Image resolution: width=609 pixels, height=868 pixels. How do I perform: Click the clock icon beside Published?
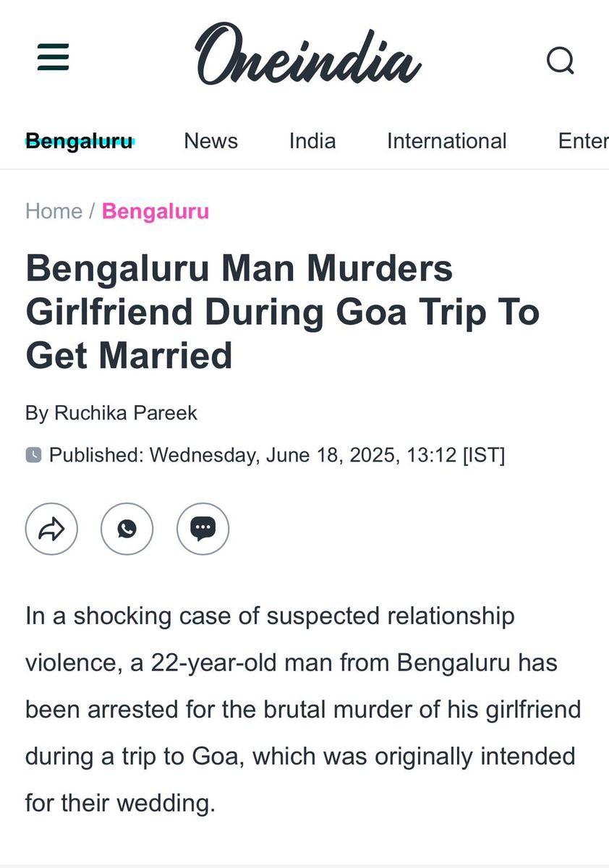point(33,455)
